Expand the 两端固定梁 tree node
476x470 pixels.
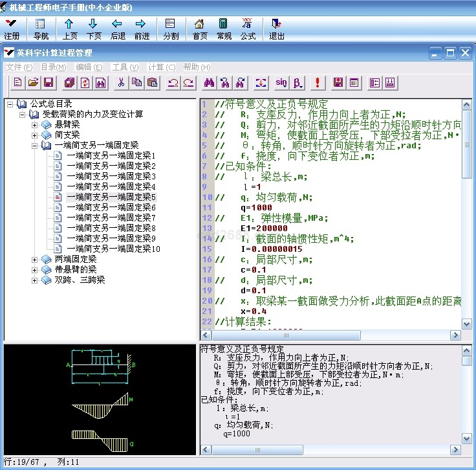[x=35, y=260]
